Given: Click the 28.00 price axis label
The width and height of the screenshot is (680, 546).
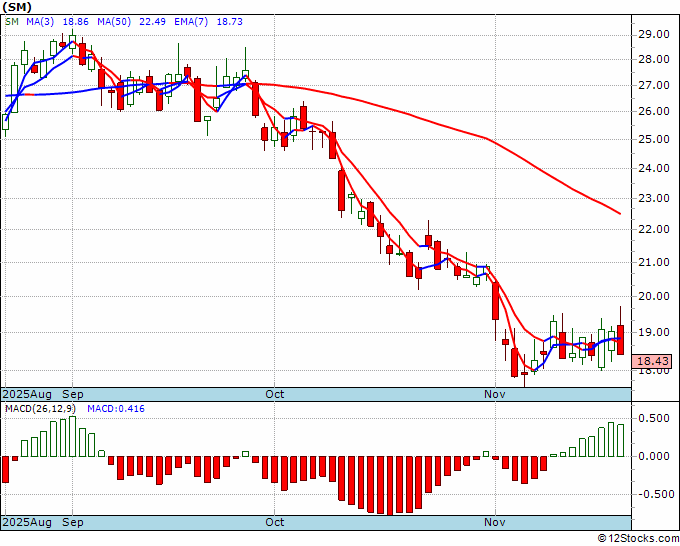Looking at the screenshot, I should tap(654, 60).
